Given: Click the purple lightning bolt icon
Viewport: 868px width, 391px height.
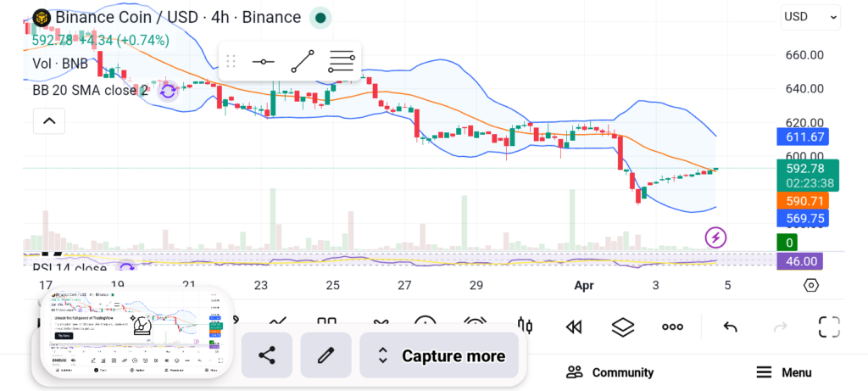Looking at the screenshot, I should pyautogui.click(x=715, y=237).
